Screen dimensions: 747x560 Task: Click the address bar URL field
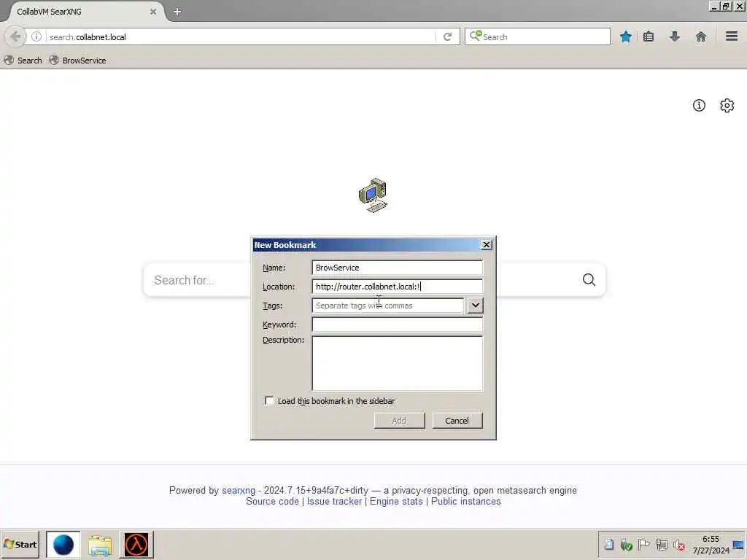click(x=241, y=36)
